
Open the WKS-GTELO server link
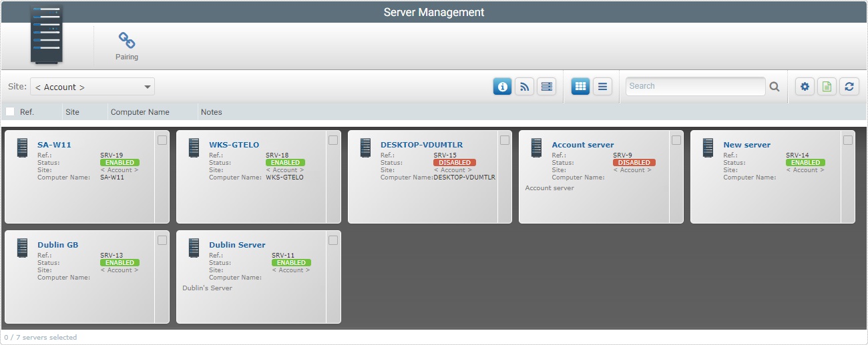coord(234,145)
